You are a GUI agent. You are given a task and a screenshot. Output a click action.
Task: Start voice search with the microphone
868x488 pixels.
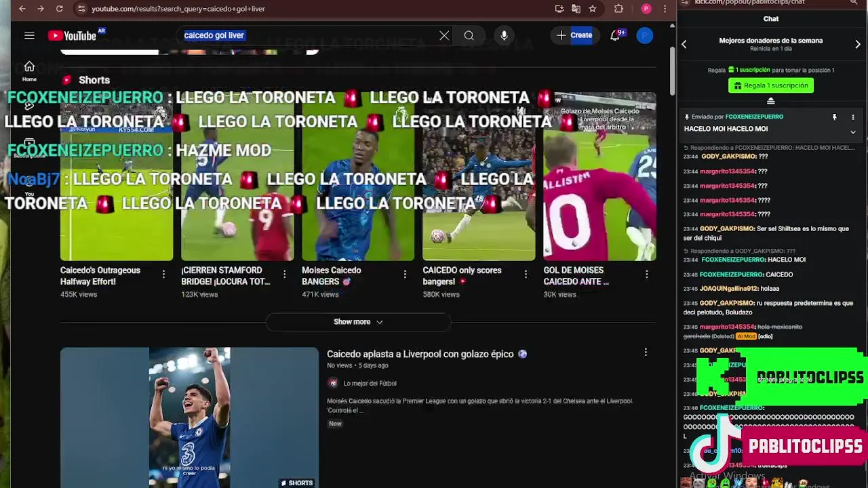click(504, 35)
